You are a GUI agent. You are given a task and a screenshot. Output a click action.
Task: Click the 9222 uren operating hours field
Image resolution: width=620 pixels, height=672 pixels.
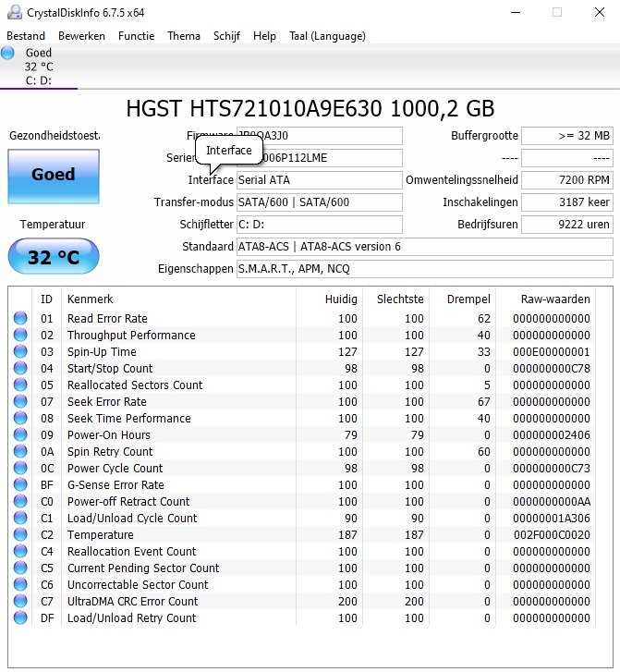click(x=566, y=225)
